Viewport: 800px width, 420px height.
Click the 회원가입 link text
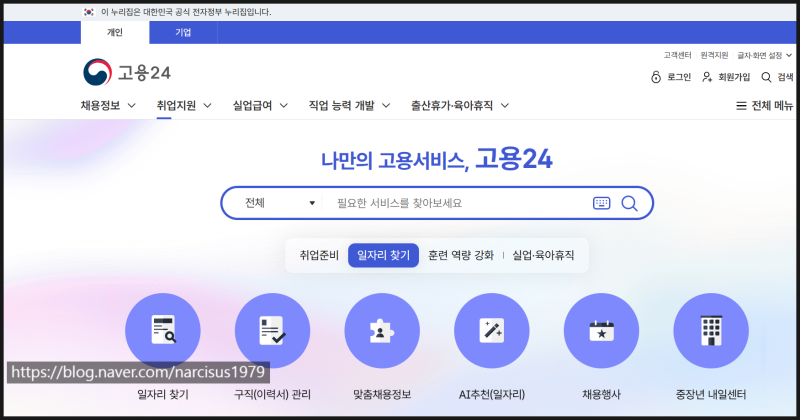(x=734, y=77)
